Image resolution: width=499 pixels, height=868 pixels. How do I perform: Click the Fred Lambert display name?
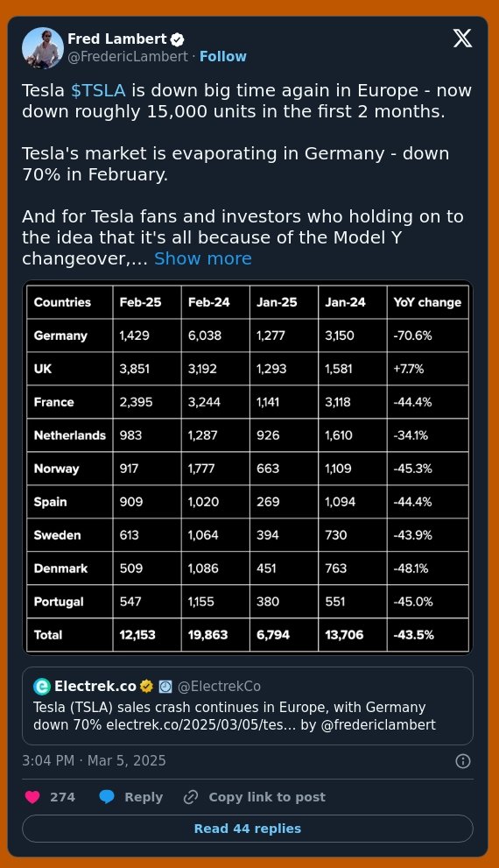tap(116, 39)
